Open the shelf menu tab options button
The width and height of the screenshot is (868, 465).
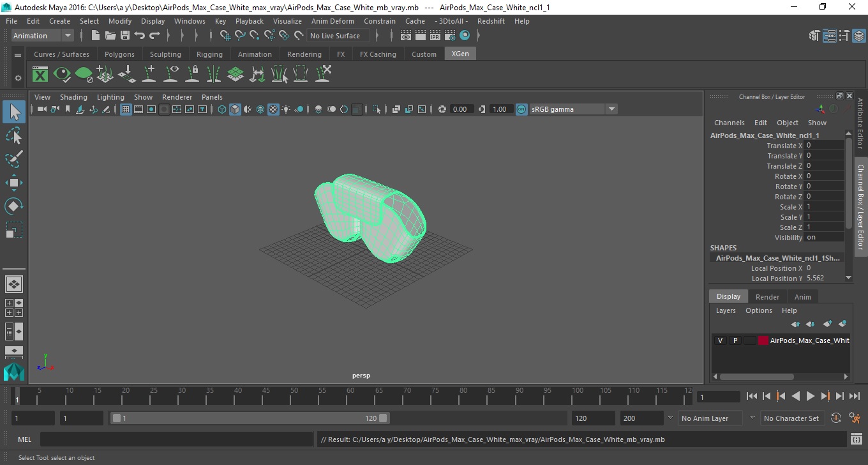tap(18, 55)
